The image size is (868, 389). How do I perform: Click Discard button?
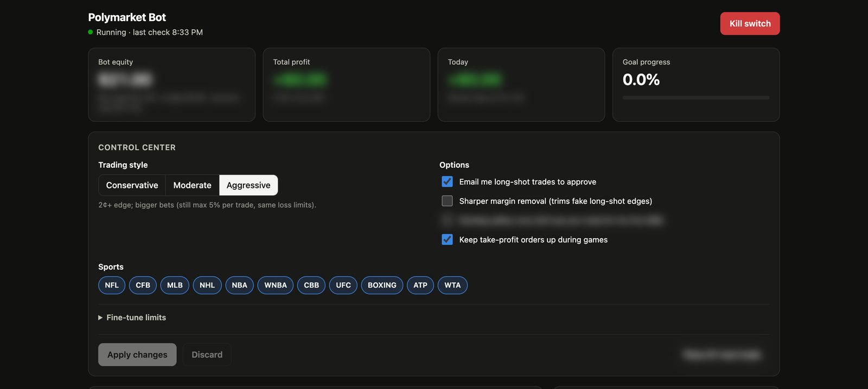[207, 355]
